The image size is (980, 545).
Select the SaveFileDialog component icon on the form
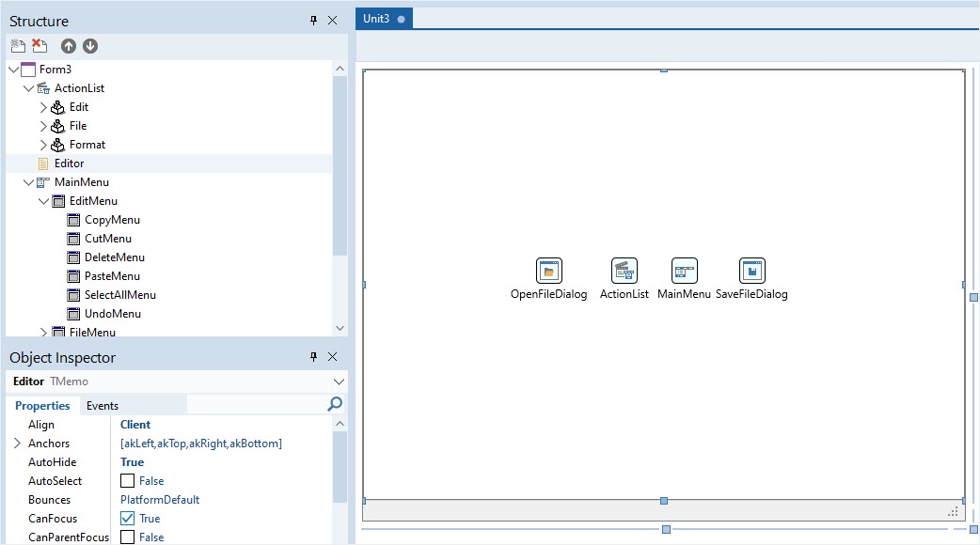tap(751, 272)
